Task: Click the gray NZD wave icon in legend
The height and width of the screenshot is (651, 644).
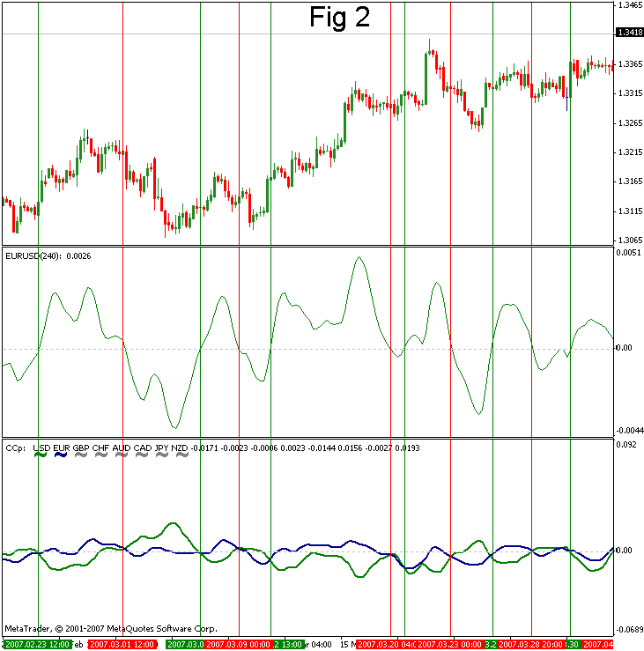Action: pos(182,455)
